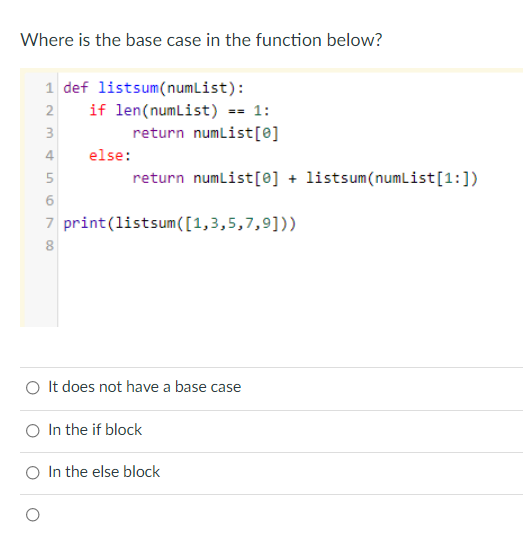
Task: Click code line "def listsum(numList):"
Action: tap(153, 88)
